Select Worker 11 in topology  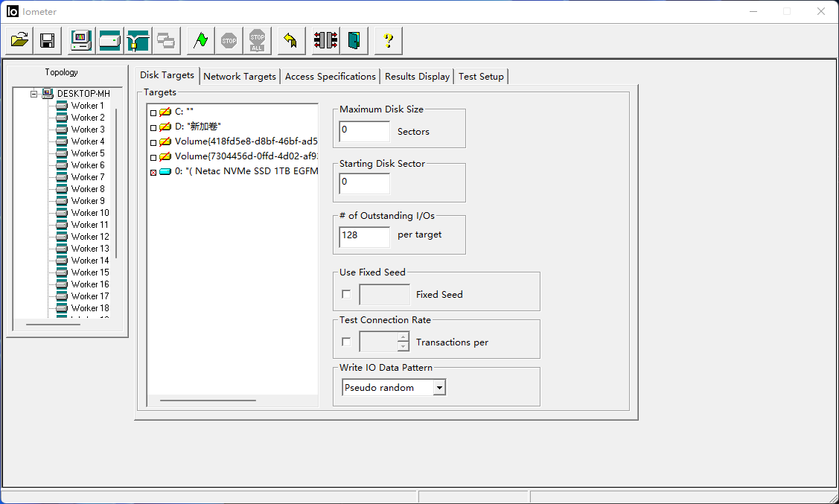tap(90, 225)
